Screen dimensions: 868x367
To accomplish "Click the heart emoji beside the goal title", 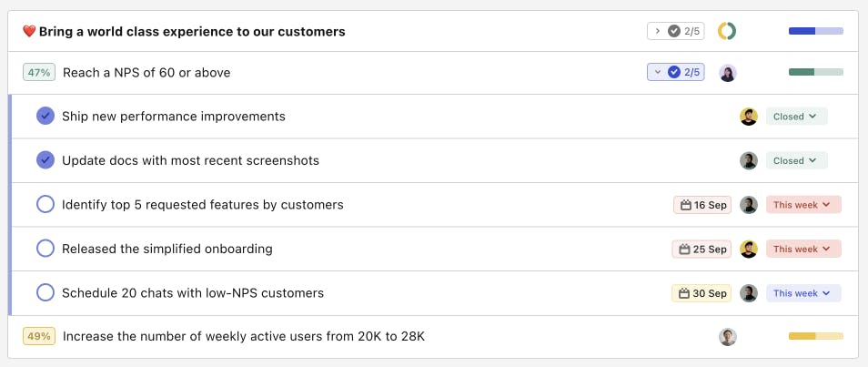I will 28,32.
